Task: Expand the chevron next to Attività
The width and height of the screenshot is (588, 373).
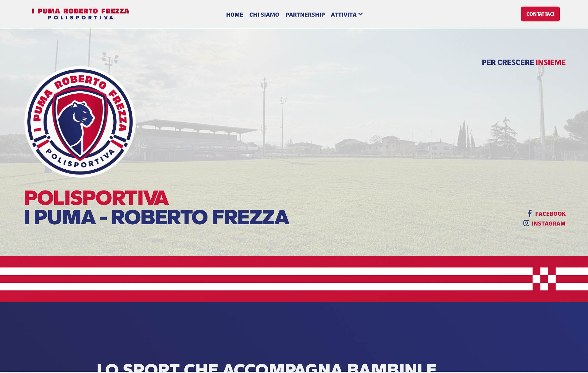Action: click(361, 14)
